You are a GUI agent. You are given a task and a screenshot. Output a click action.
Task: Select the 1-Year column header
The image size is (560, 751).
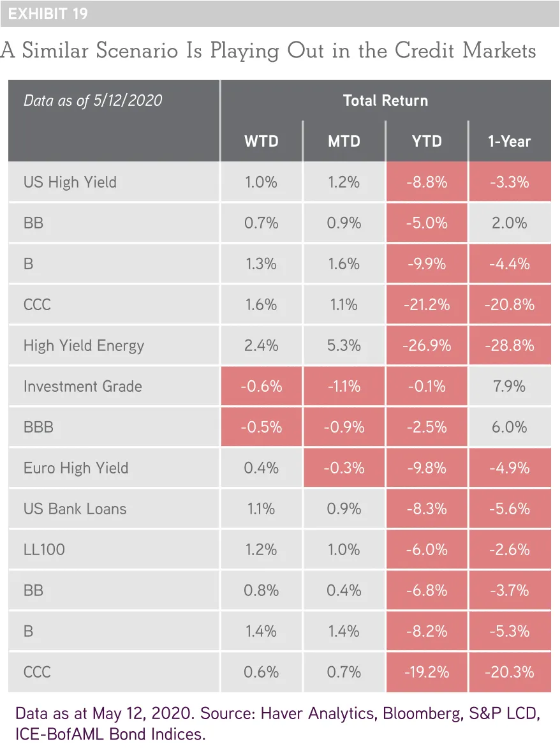(509, 141)
